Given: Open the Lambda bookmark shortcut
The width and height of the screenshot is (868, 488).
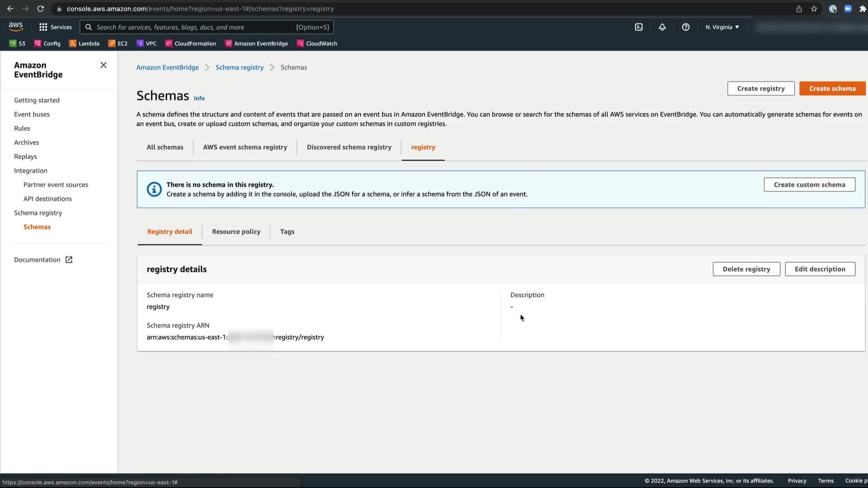Looking at the screenshot, I should 84,43.
